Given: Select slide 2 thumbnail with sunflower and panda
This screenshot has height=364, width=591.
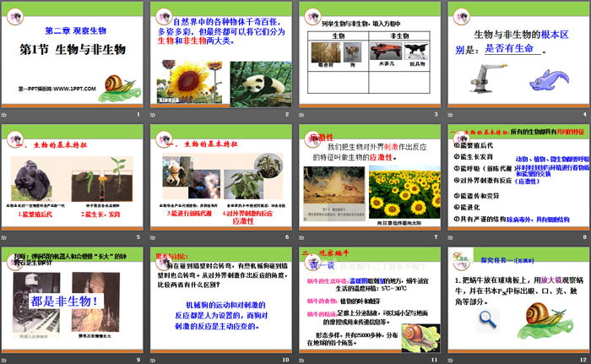Looking at the screenshot, I should pos(221,54).
